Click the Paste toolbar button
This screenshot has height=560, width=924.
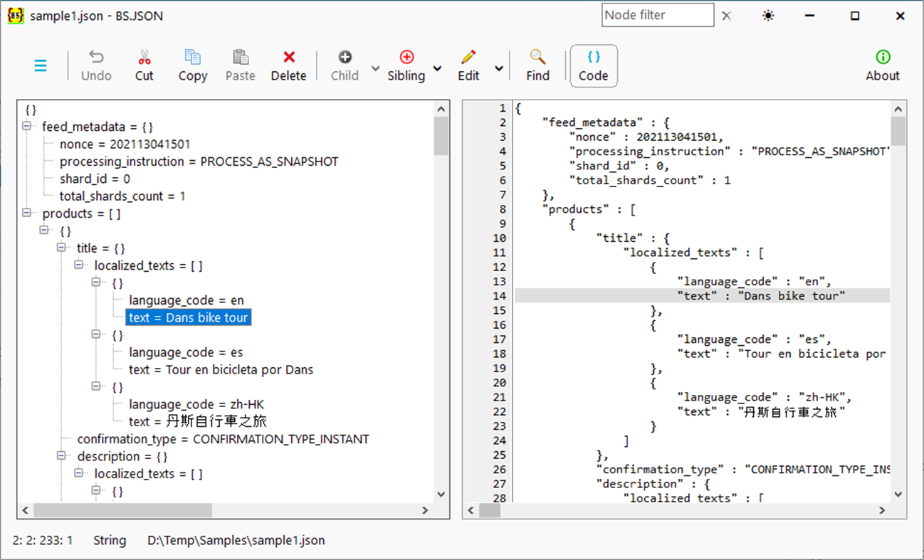click(x=241, y=66)
